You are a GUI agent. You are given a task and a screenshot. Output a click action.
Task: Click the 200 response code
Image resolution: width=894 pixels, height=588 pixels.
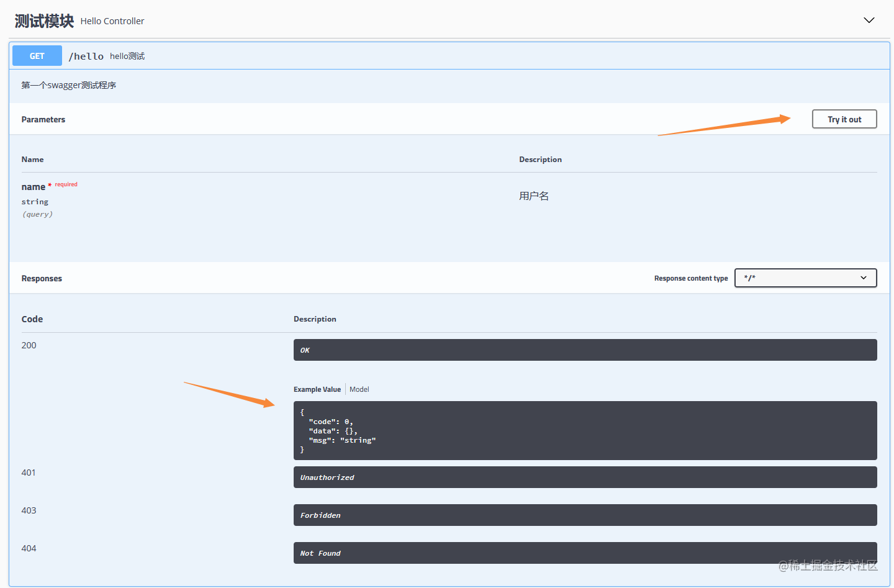(x=29, y=345)
